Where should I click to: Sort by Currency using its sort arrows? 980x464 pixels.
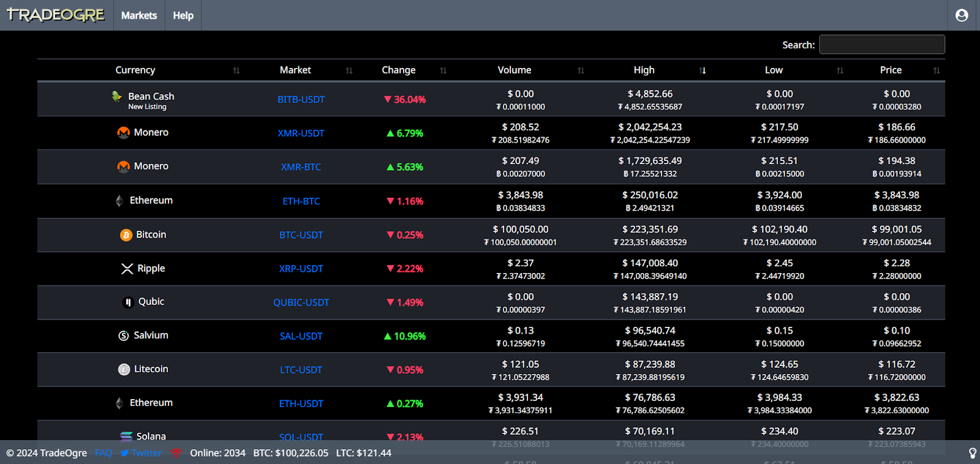point(236,70)
